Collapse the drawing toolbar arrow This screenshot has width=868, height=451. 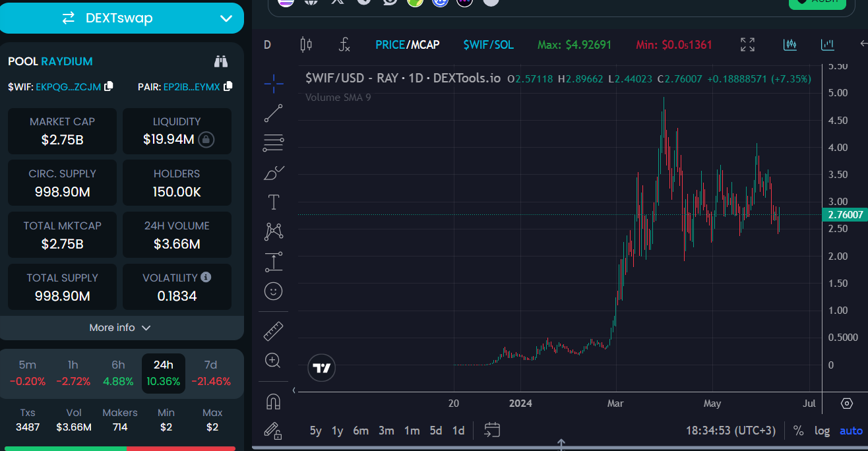click(294, 390)
